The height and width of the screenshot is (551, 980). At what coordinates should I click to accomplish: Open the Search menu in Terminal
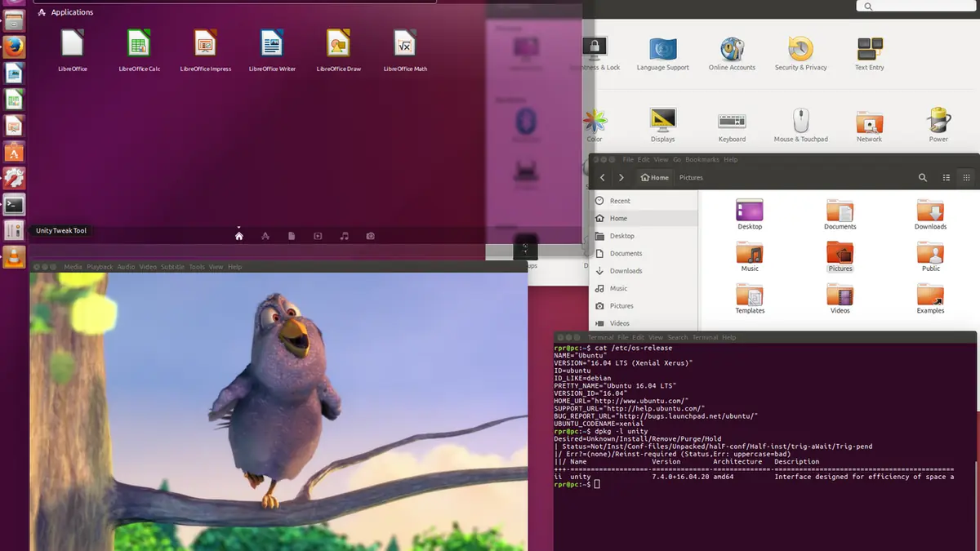(678, 337)
